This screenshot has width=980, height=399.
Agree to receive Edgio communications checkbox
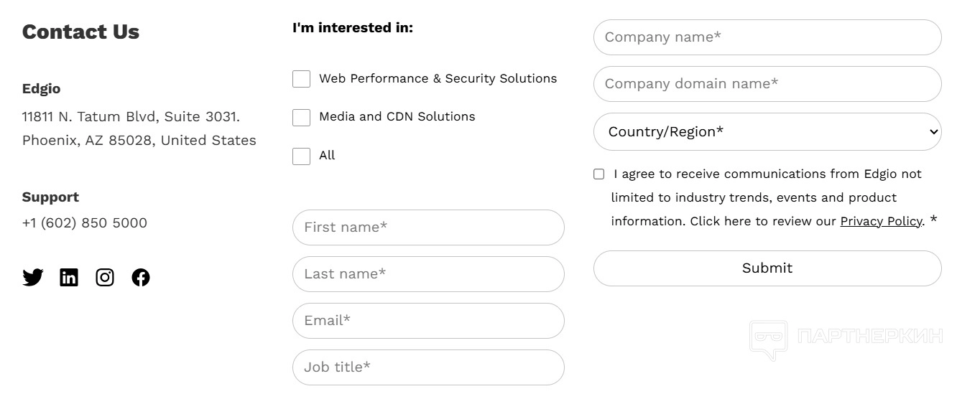(599, 174)
